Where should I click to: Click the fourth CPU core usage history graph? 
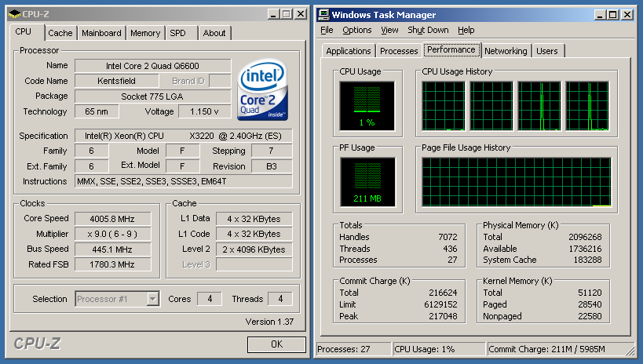[x=587, y=106]
